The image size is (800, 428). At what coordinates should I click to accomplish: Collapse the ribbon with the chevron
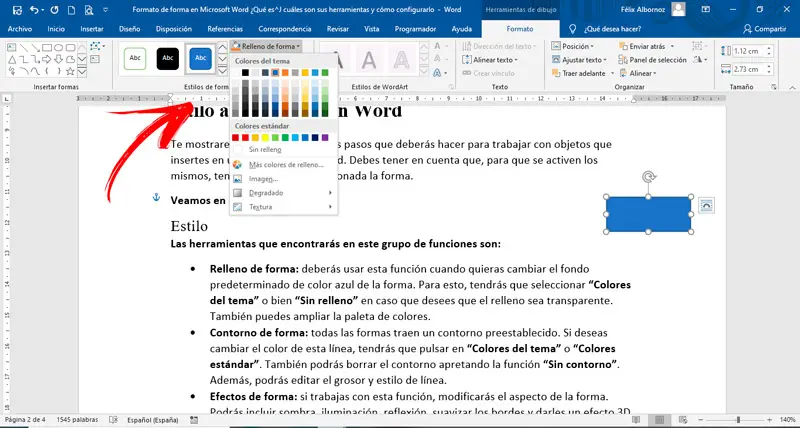pyautogui.click(x=790, y=87)
